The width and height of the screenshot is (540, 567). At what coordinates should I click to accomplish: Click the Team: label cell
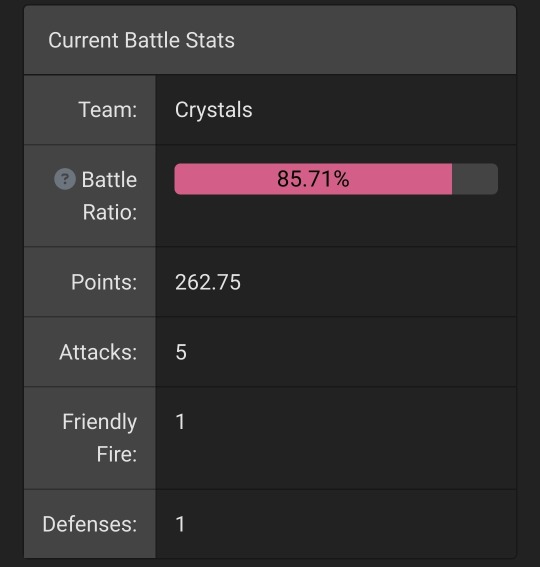[90, 110]
